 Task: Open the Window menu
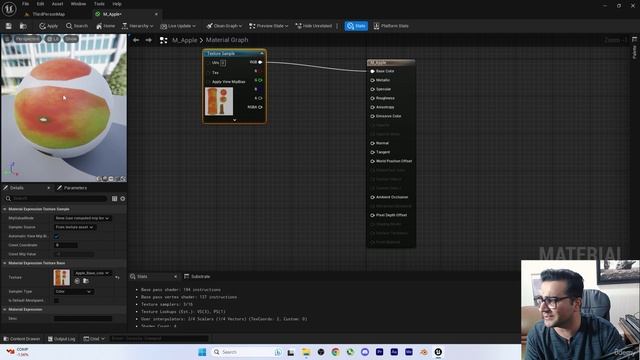coord(78,4)
